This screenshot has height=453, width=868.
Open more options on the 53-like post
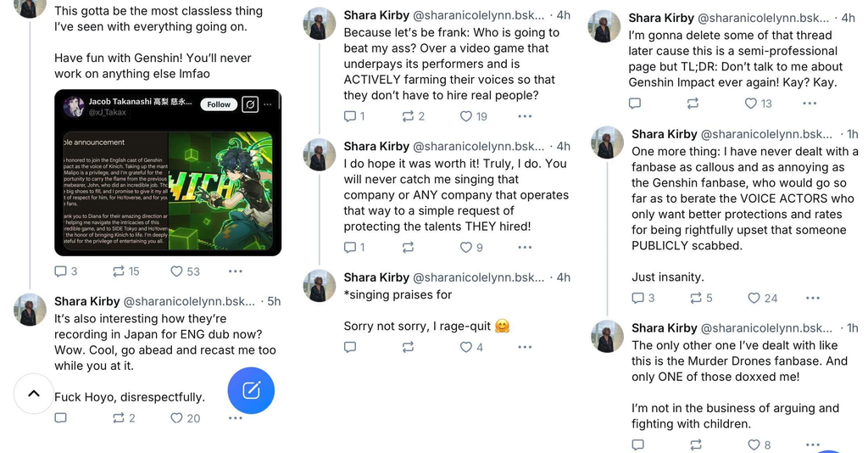(x=235, y=271)
